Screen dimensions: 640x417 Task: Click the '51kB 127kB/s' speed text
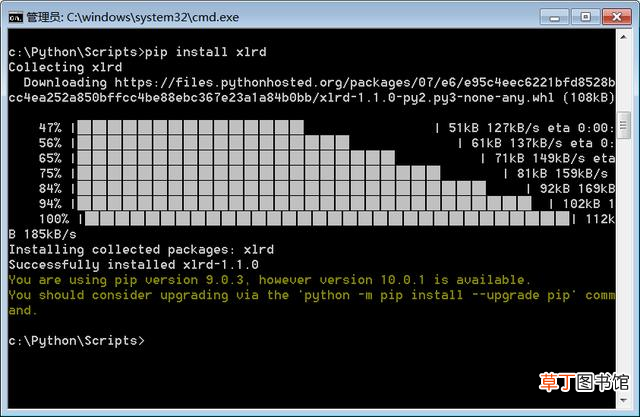click(494, 128)
